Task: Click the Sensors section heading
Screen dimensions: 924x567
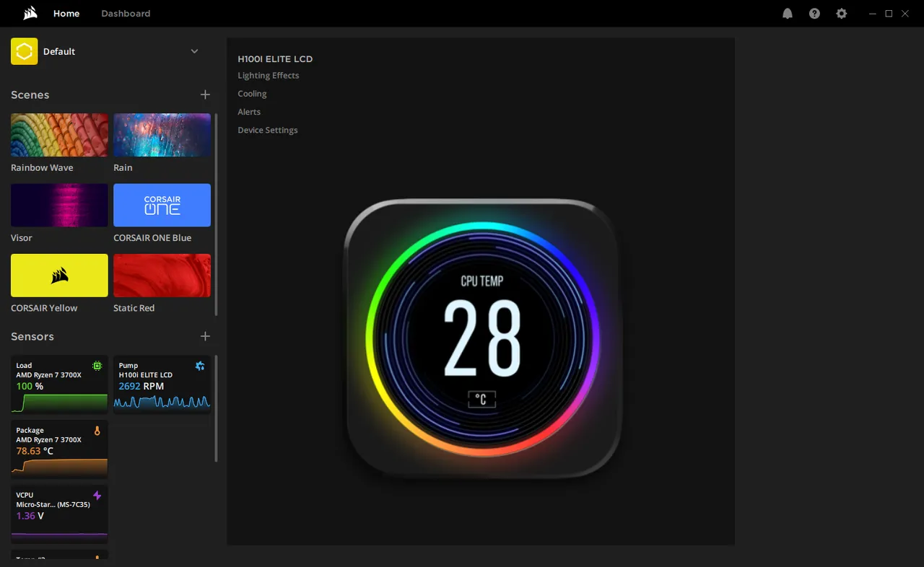Action: tap(32, 336)
